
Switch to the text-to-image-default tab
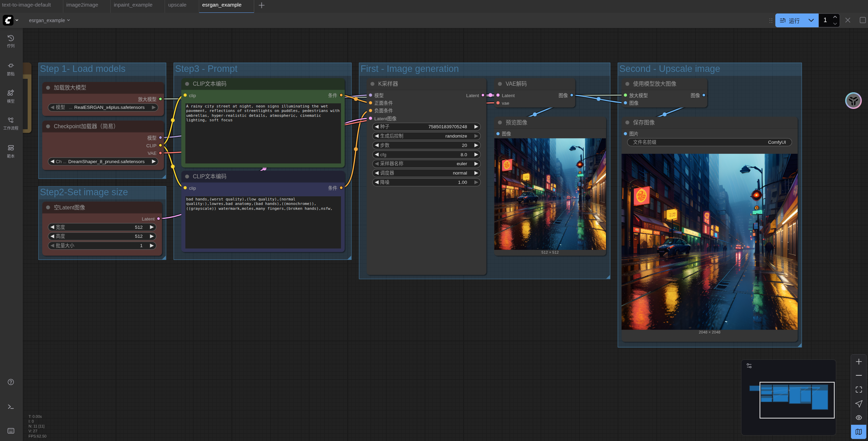pos(27,5)
